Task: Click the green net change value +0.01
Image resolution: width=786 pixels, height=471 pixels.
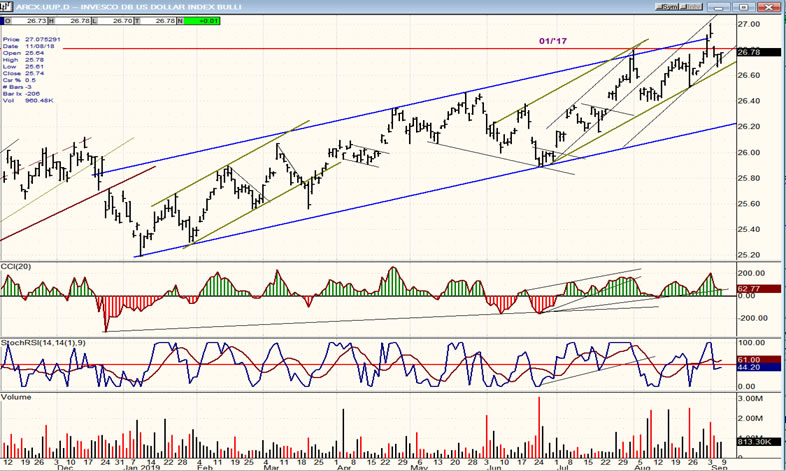Action: (202, 21)
